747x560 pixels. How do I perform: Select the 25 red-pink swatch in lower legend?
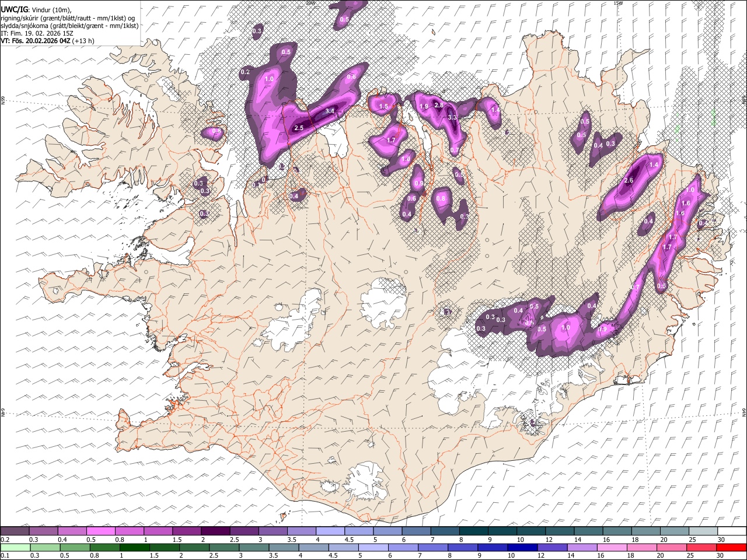pos(701,547)
